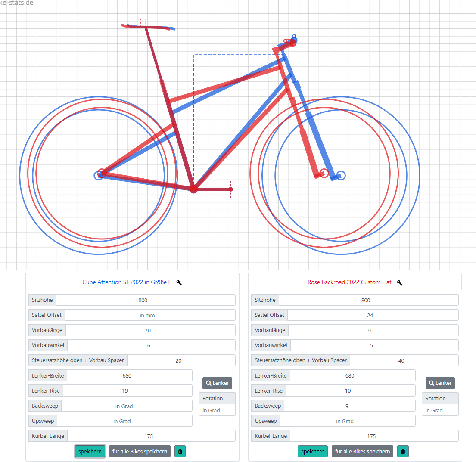476x462 pixels.
Task: Focus the Cube Sattel Offset input field
Action: [x=150, y=315]
